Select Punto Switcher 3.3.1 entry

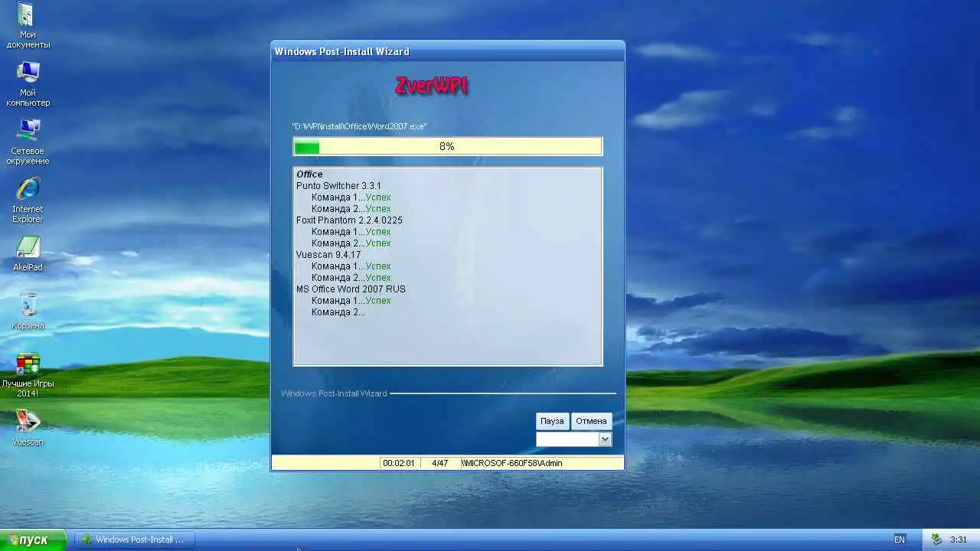(x=338, y=186)
